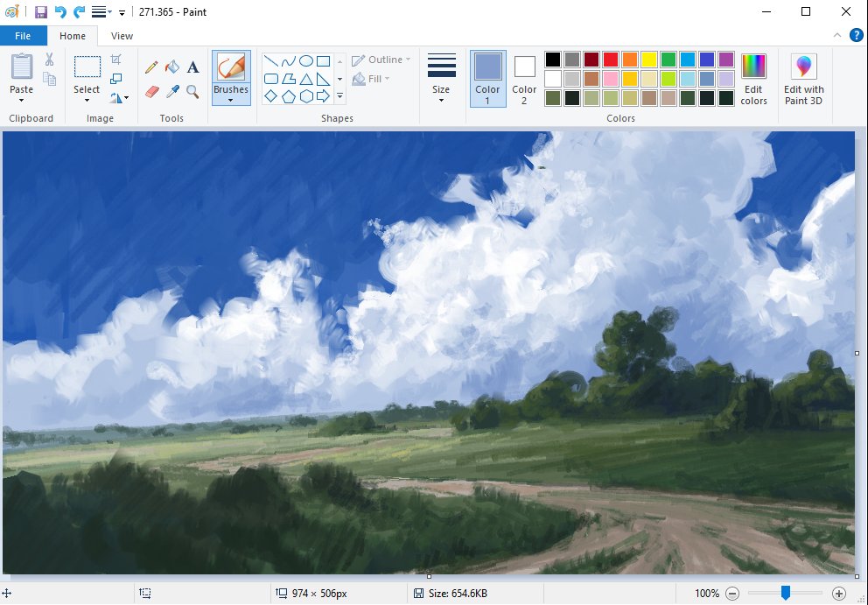Choose the Rectangle shape

323,61
